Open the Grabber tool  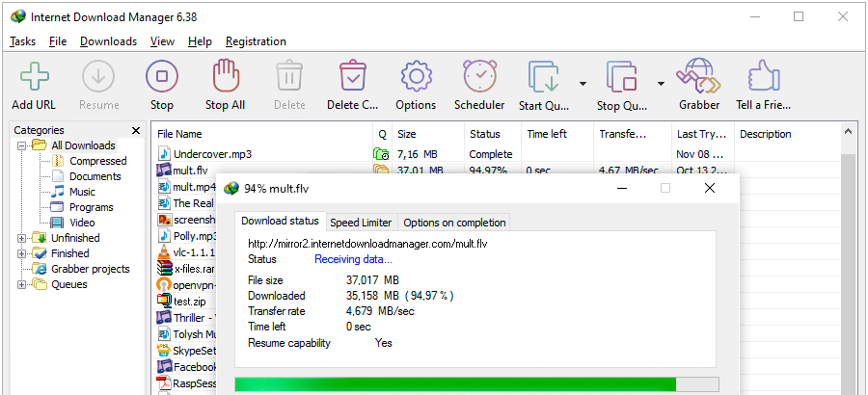pos(699,76)
